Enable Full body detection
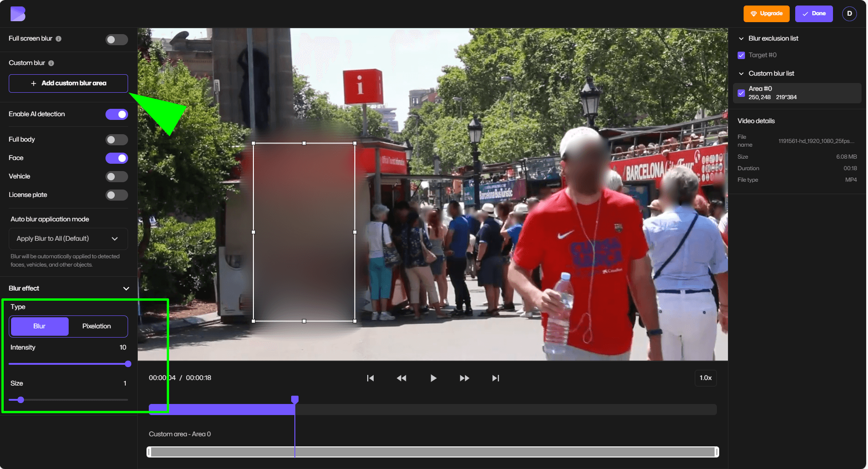Screen dimensions: 868x469 [x=117, y=139]
